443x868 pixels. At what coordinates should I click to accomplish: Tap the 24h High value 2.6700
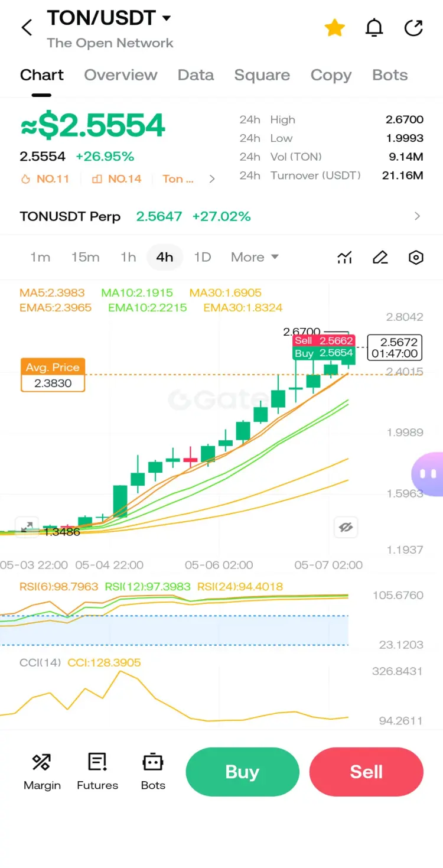(x=405, y=119)
